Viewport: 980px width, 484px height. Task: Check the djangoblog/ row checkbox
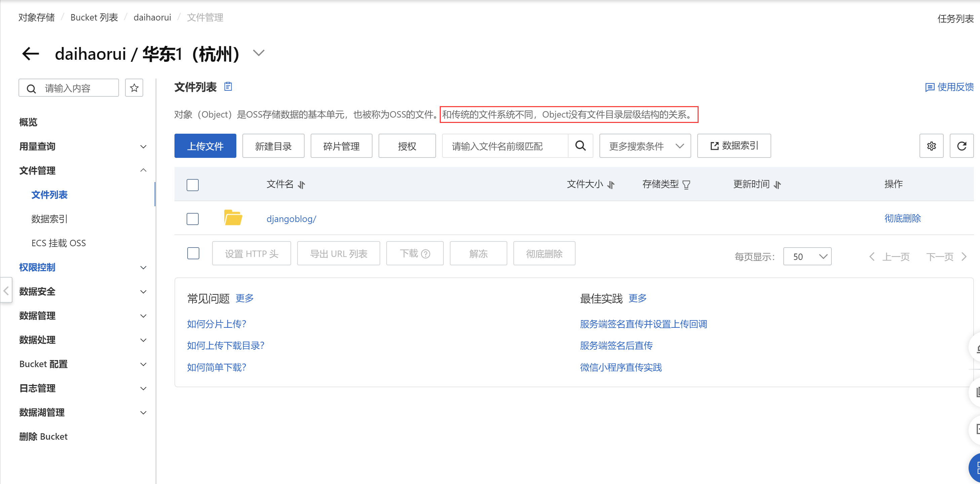click(193, 219)
